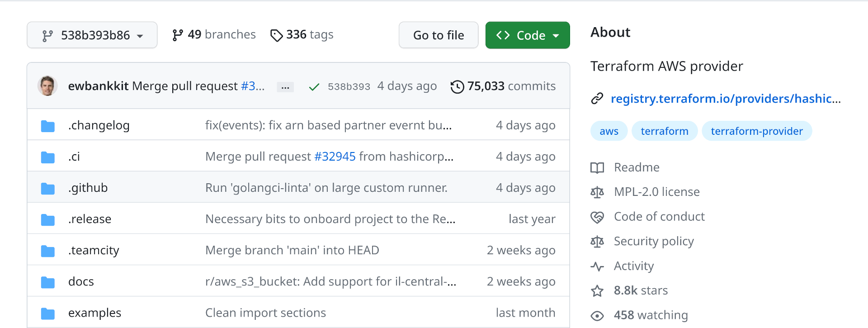
Task: Click the link chain icon in About
Action: click(x=597, y=99)
